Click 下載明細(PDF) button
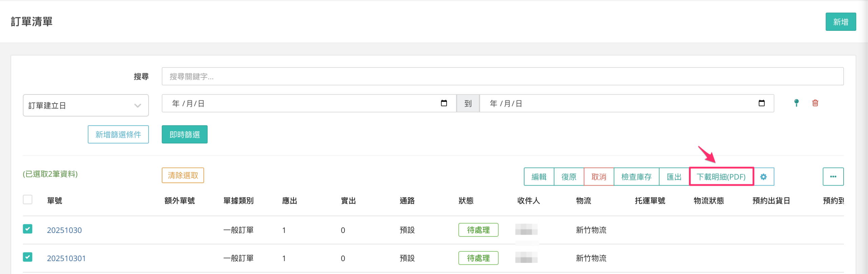Screen dimensions: 868x274 tap(721, 177)
